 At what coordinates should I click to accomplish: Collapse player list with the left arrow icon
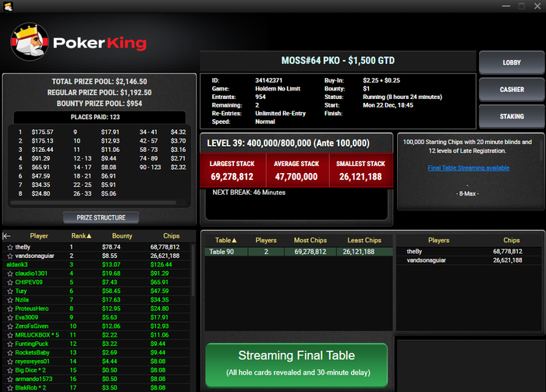point(6,236)
